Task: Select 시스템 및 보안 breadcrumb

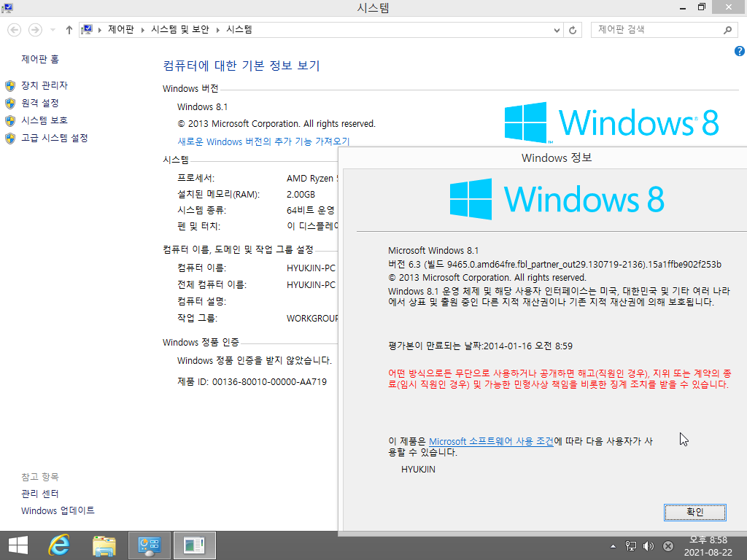Action: coord(180,29)
